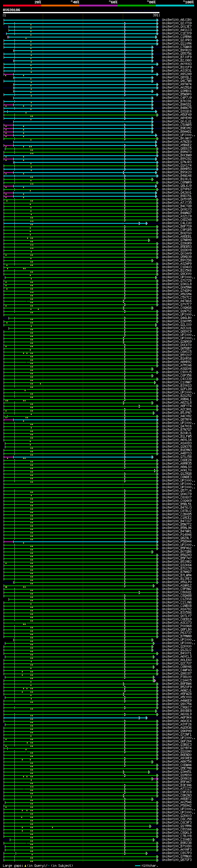Select hit label UniRef100_A5GF49
The height and width of the screenshot is (868, 197).
(x=176, y=115)
